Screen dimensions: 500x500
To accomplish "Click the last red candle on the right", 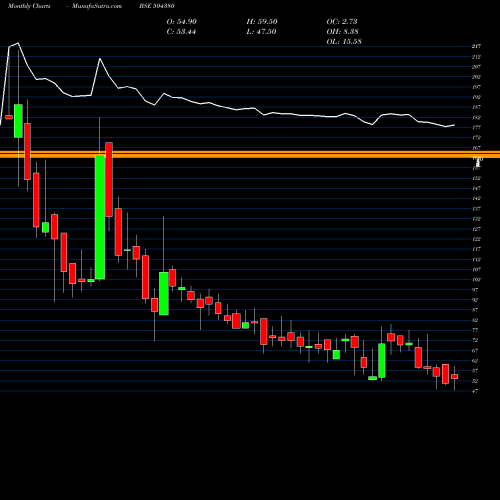I will 455,376.
